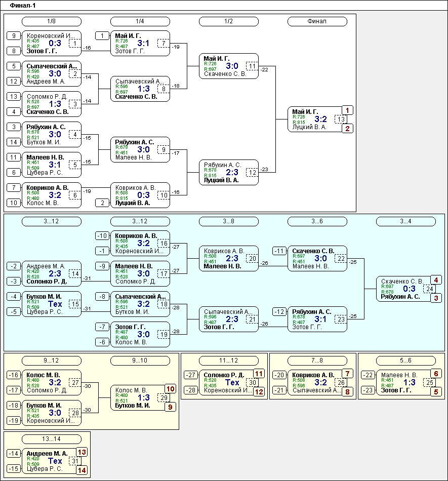Click Кореновский И... name in match 28
448x481 pixels.
pos(51,421)
